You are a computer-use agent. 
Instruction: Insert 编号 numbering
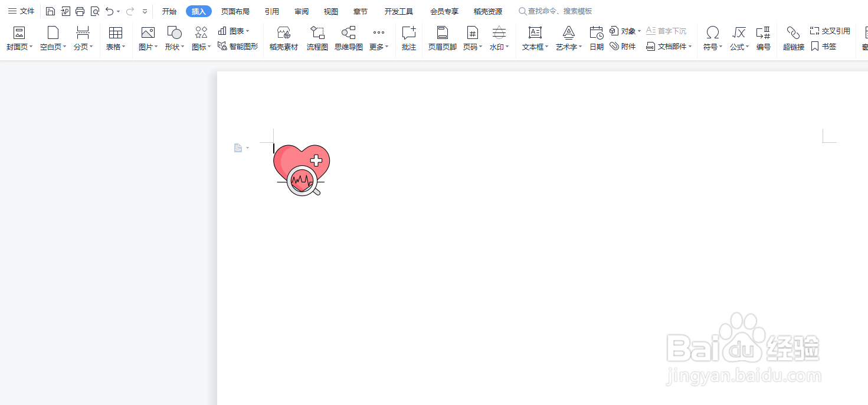click(764, 39)
